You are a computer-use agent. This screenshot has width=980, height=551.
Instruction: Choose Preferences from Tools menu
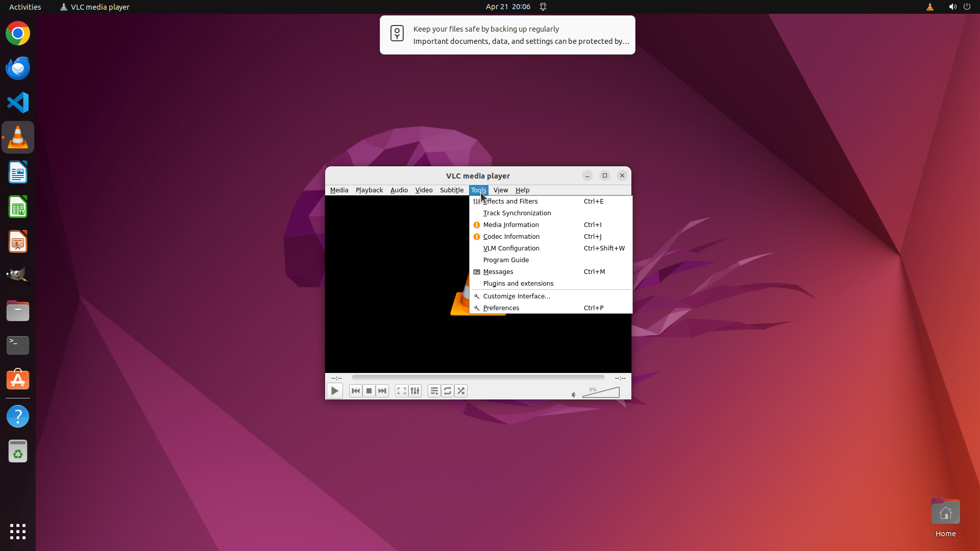(501, 308)
